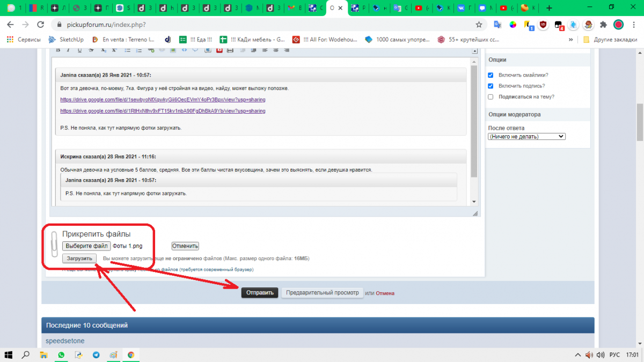
Task: Uncheck the 'Включить подпись?' option
Action: tap(491, 86)
